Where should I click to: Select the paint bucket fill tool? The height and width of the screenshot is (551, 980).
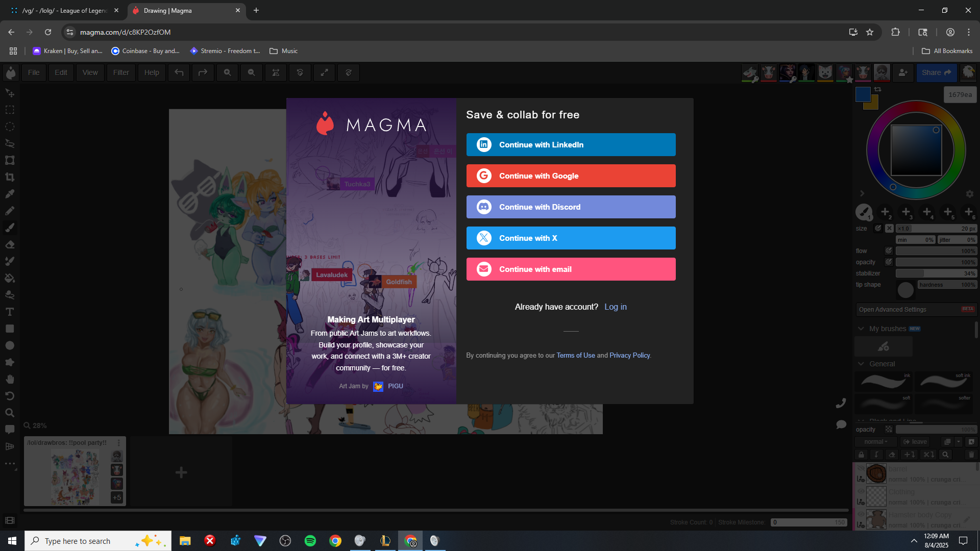coord(10,278)
